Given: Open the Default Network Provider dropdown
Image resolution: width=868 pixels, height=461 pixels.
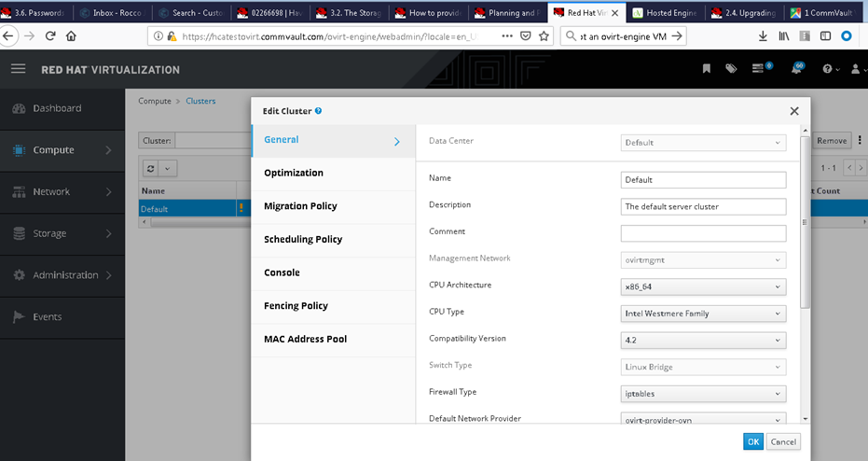Looking at the screenshot, I should tap(703, 418).
